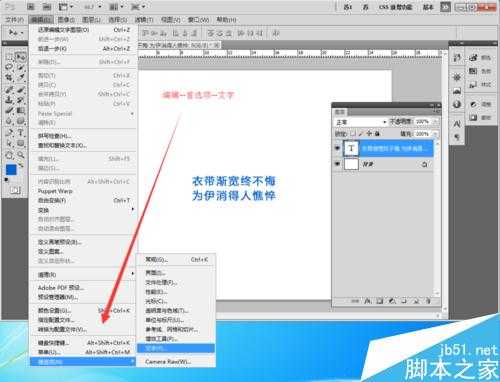This screenshot has width=500, height=382.
Task: Click the document title tab
Action: (179, 45)
